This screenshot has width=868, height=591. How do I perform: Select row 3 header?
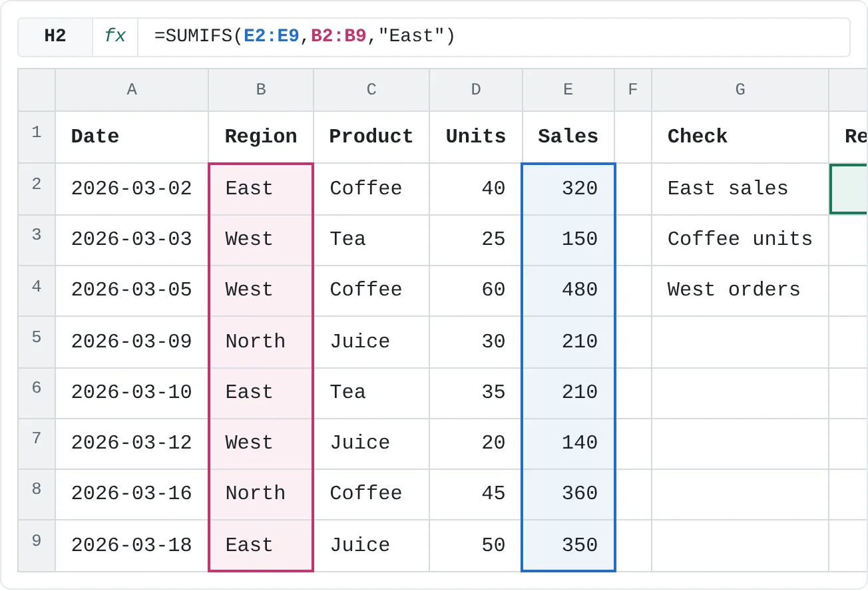37,240
